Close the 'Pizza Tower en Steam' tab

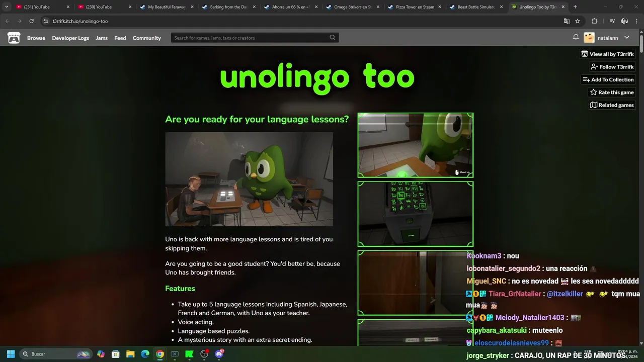click(x=440, y=7)
